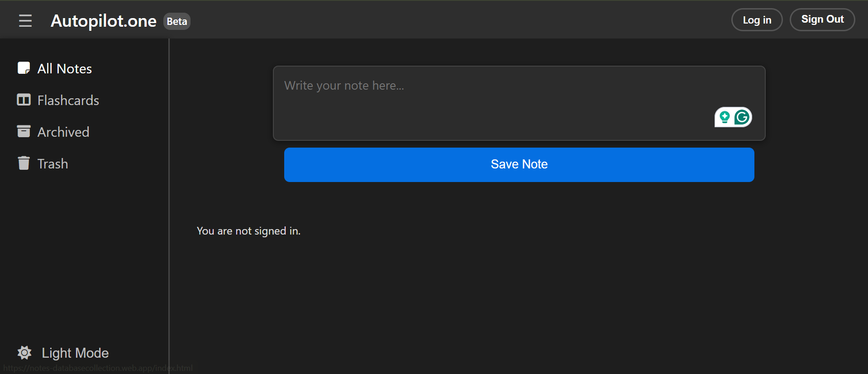Viewport: 868px width, 374px height.
Task: Open the Flashcards section label
Action: pyautogui.click(x=68, y=101)
